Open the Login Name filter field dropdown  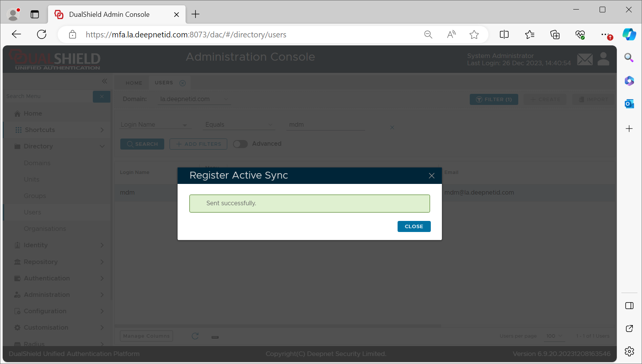[154, 125]
